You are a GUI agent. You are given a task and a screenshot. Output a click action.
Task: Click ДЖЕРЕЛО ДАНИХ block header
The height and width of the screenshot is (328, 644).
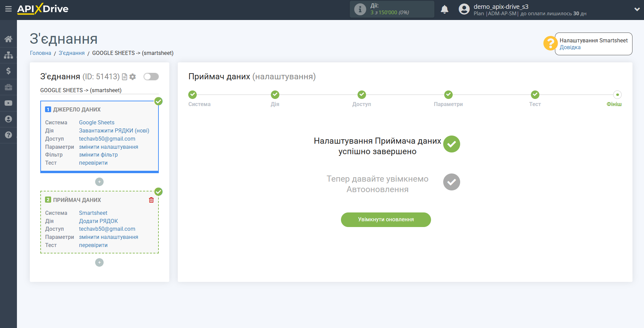[x=77, y=109]
